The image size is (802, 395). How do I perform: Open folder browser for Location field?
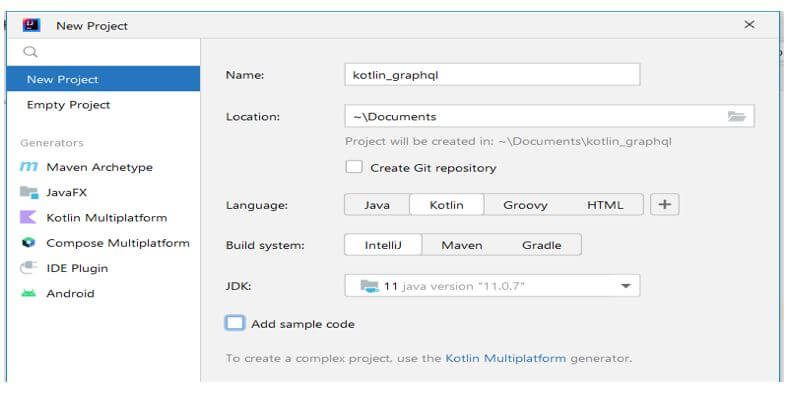(737, 116)
